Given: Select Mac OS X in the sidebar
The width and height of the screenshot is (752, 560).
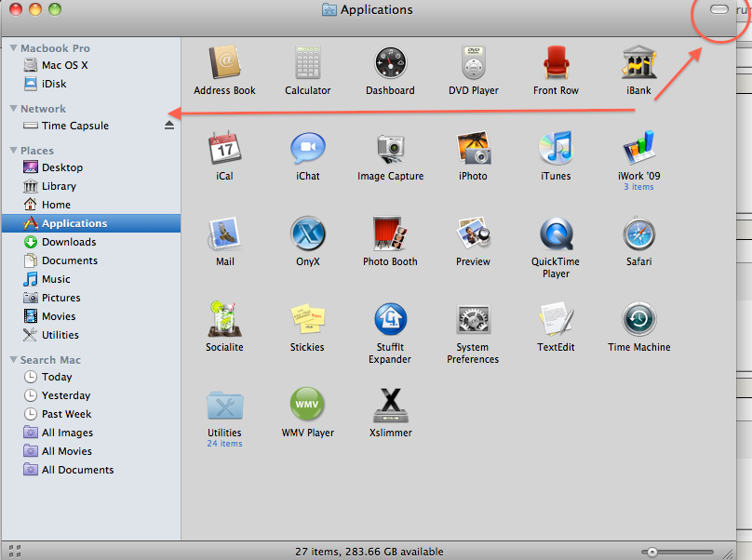Looking at the screenshot, I should pyautogui.click(x=91, y=65).
